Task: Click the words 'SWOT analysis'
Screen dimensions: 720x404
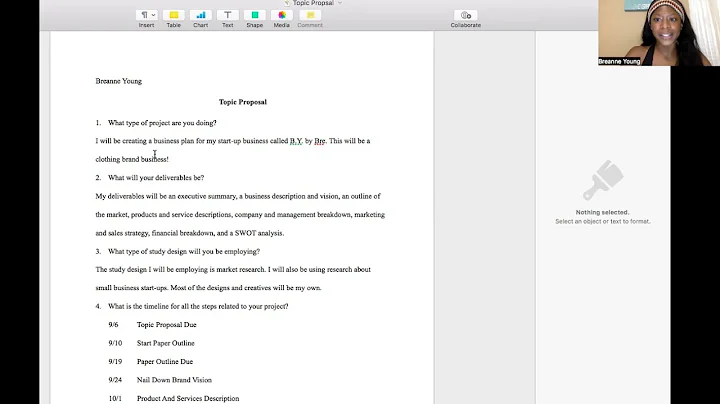Action: tap(259, 233)
